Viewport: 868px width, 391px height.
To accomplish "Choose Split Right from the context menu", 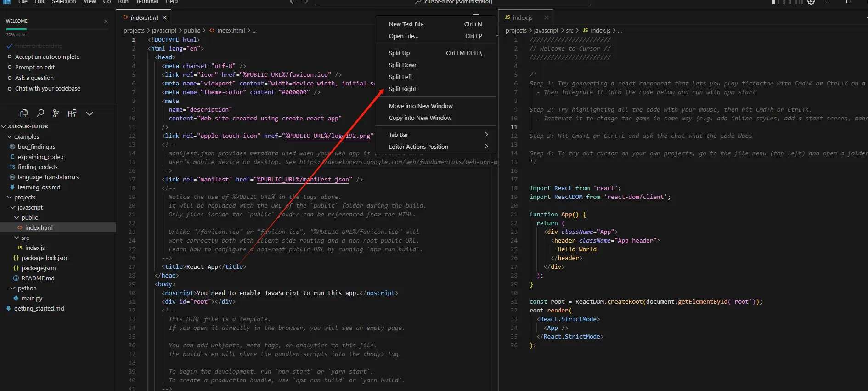I will (402, 89).
